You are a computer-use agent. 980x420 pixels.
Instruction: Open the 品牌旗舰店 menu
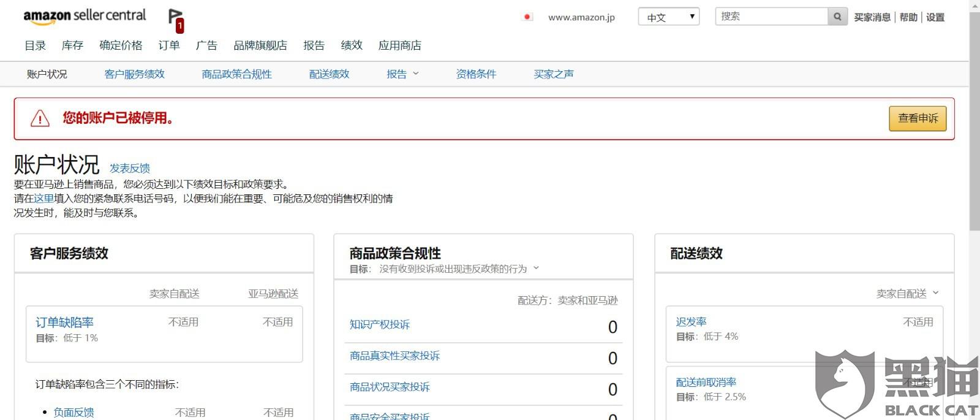click(x=260, y=45)
